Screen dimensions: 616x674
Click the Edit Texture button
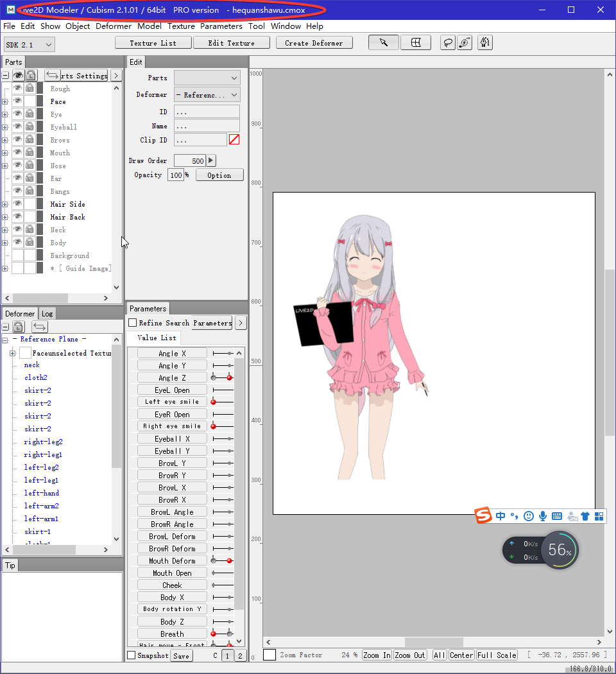coord(231,43)
